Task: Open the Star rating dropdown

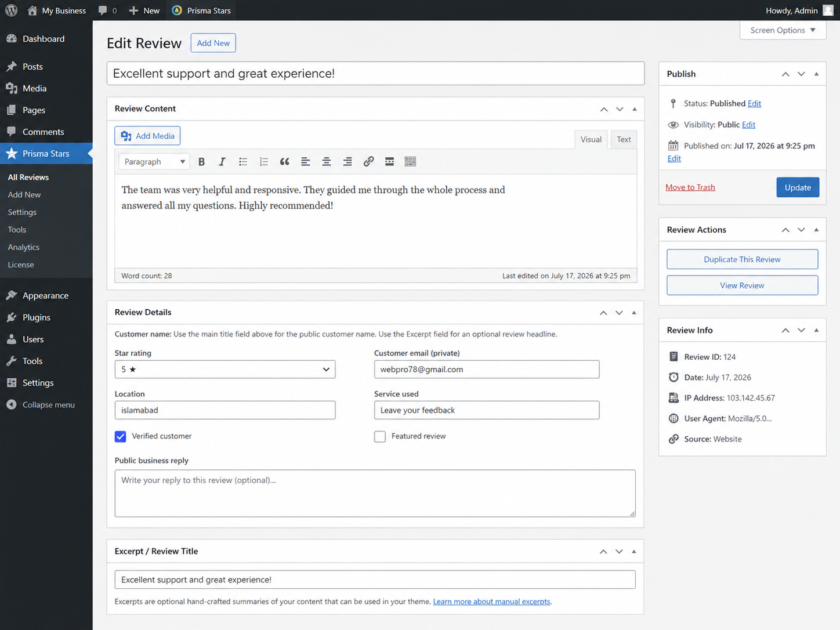Action: pyautogui.click(x=225, y=370)
